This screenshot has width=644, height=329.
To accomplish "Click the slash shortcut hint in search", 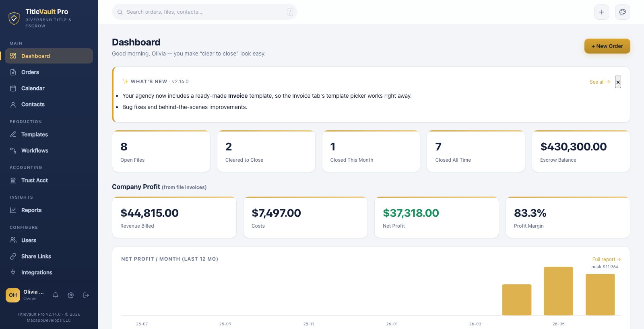I will pos(290,12).
